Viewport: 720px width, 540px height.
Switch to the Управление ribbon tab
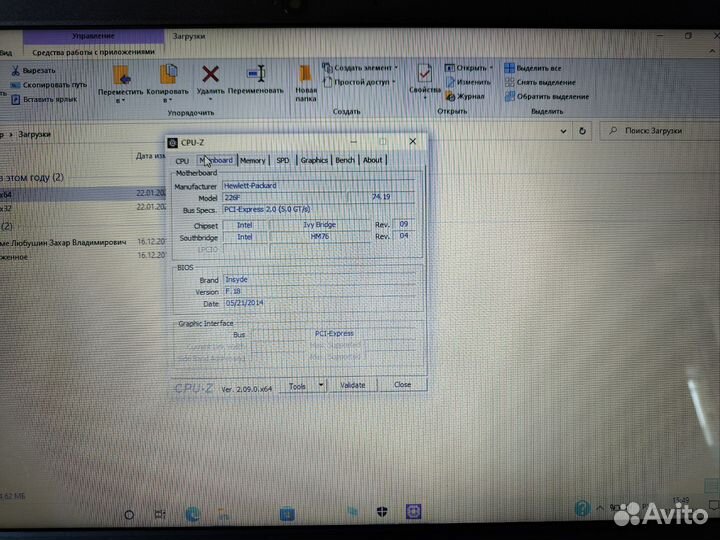(93, 36)
